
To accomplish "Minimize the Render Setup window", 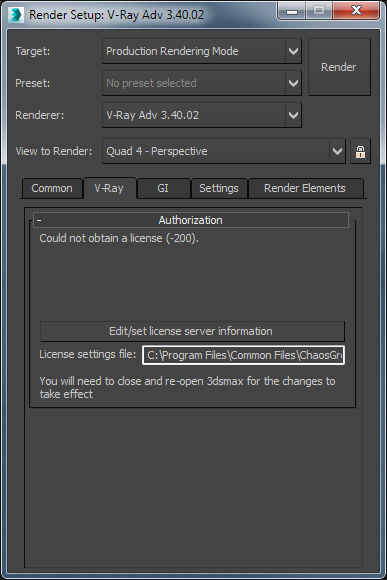I will click(292, 11).
